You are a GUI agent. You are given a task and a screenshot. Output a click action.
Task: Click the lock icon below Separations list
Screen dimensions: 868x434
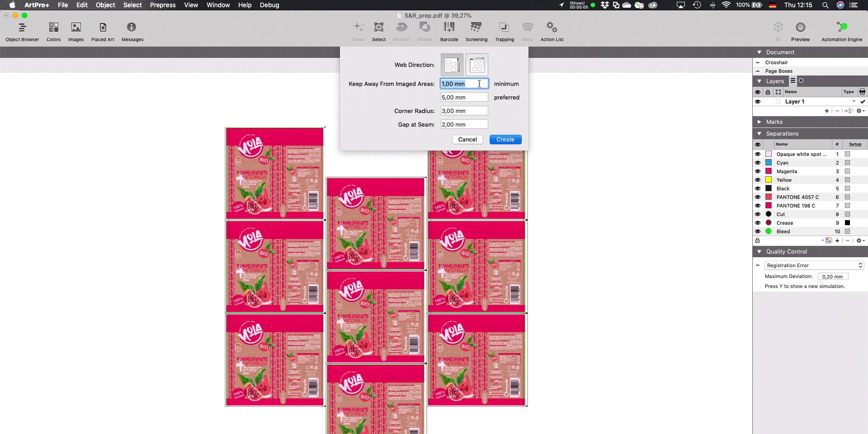coord(758,241)
